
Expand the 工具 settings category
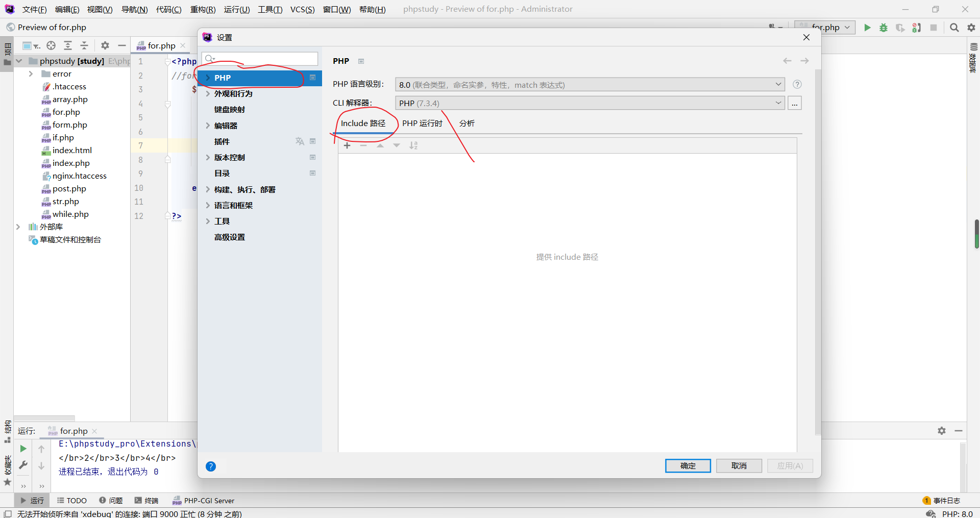pos(208,221)
